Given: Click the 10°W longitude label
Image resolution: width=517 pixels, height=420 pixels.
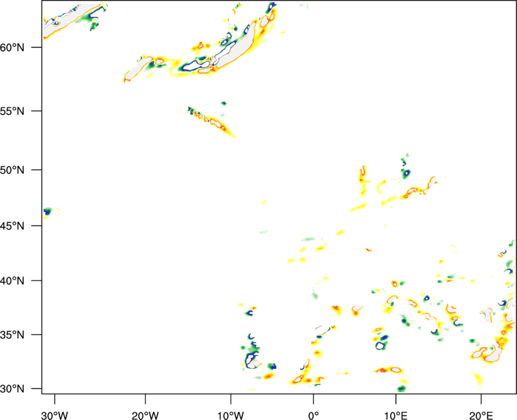Looking at the screenshot, I should tap(231, 415).
